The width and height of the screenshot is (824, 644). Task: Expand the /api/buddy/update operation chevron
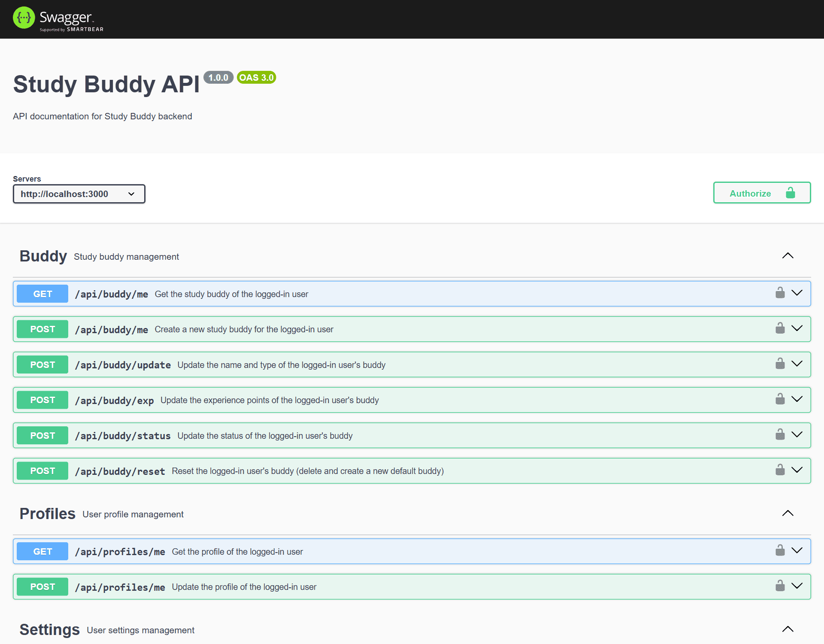coord(797,364)
